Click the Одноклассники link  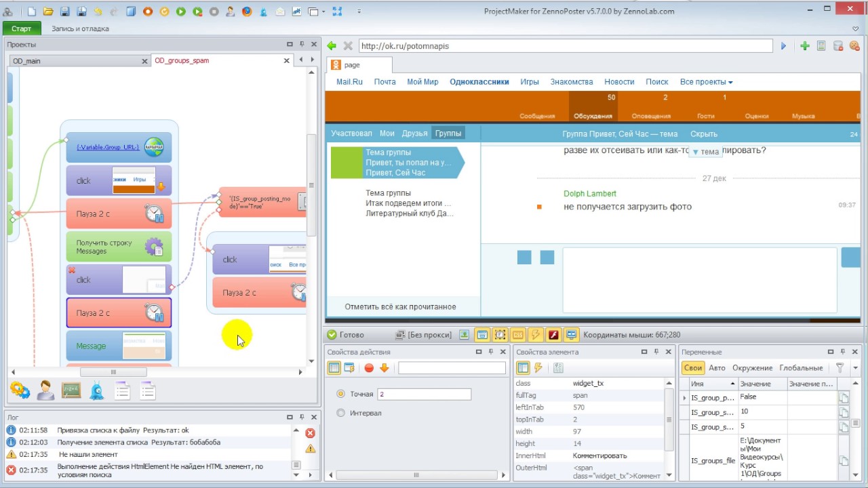(x=479, y=82)
